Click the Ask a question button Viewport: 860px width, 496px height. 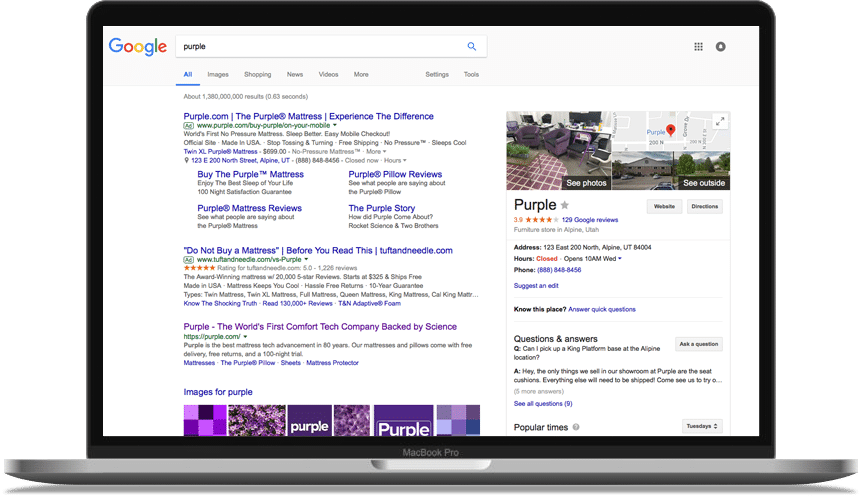click(x=699, y=344)
